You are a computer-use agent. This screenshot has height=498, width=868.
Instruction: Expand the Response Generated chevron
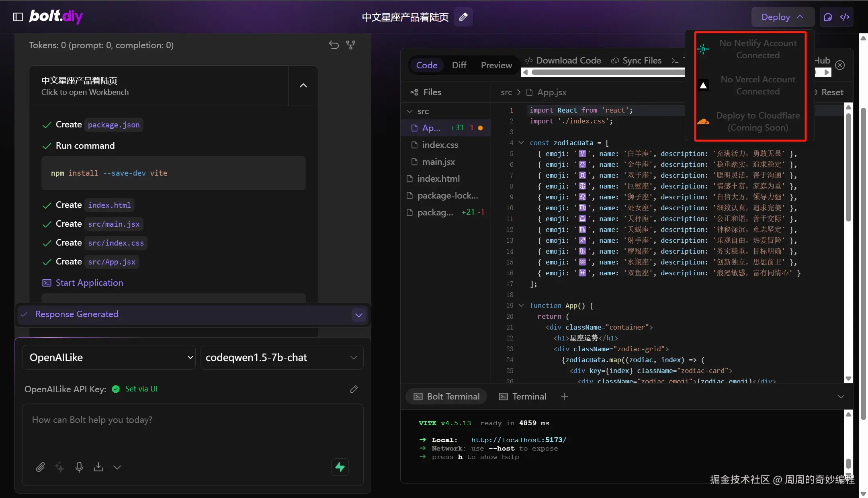tap(359, 315)
